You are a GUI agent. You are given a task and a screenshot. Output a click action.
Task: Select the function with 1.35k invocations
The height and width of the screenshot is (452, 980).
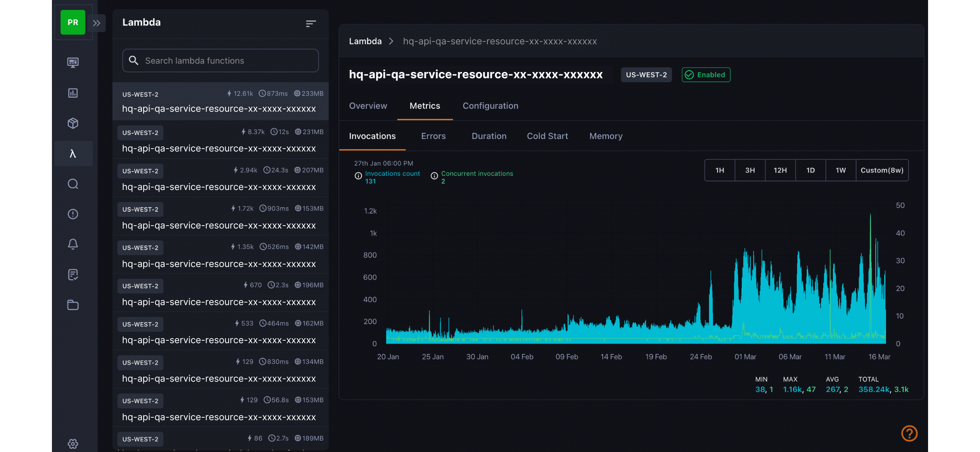220,254
